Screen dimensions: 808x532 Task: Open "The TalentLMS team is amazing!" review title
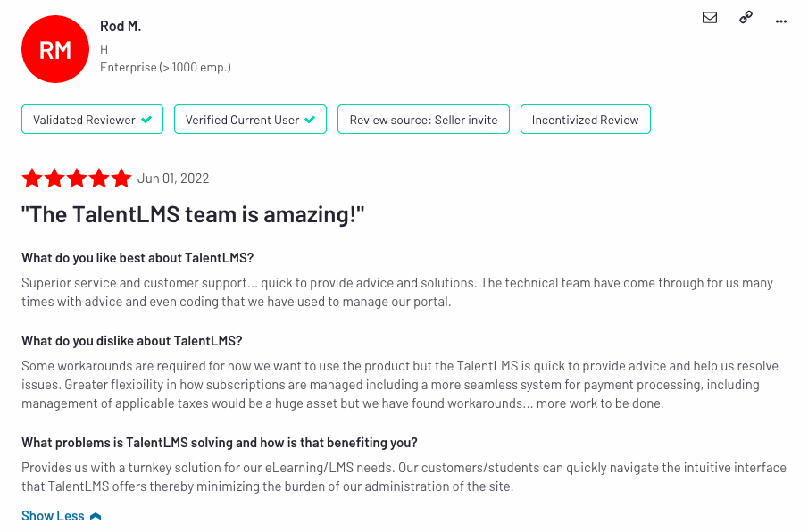coord(193,215)
